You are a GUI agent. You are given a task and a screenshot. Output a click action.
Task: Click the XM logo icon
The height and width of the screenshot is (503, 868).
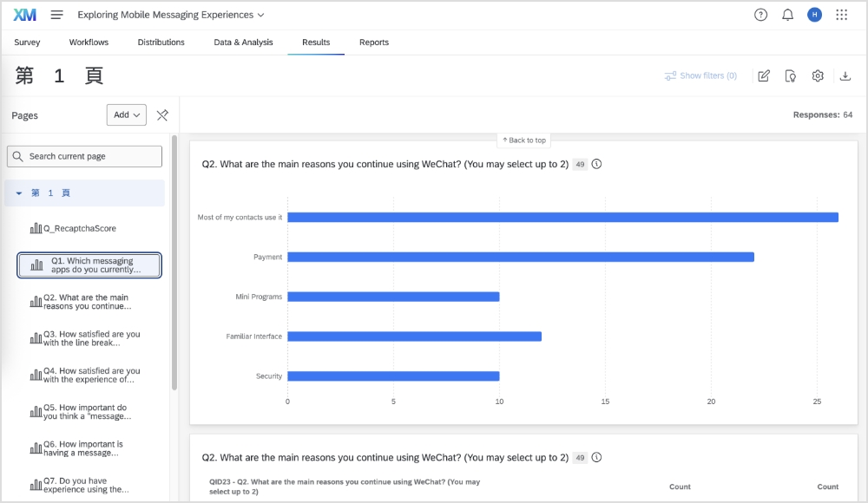click(25, 15)
